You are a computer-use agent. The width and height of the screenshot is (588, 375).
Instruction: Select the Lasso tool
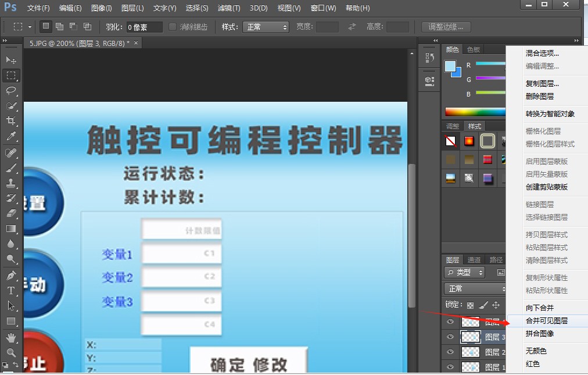coord(11,91)
